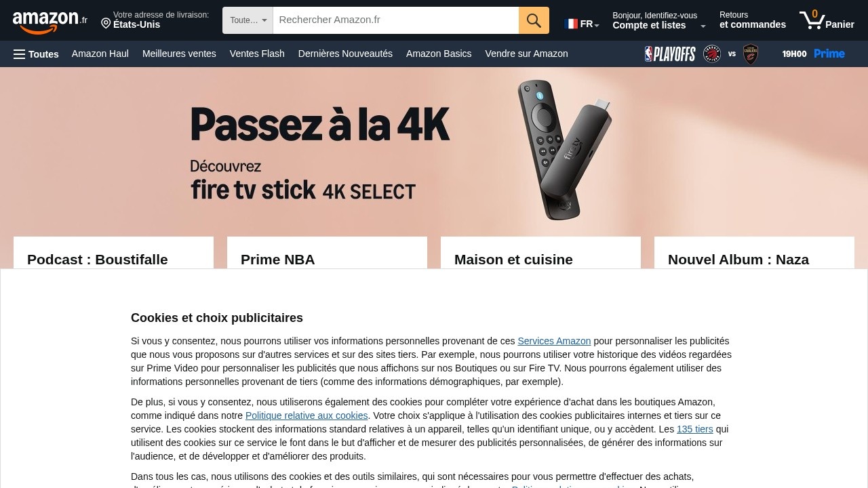Open Meilleures ventes in nav bar
This screenshot has height=488, width=868.
pyautogui.click(x=179, y=54)
